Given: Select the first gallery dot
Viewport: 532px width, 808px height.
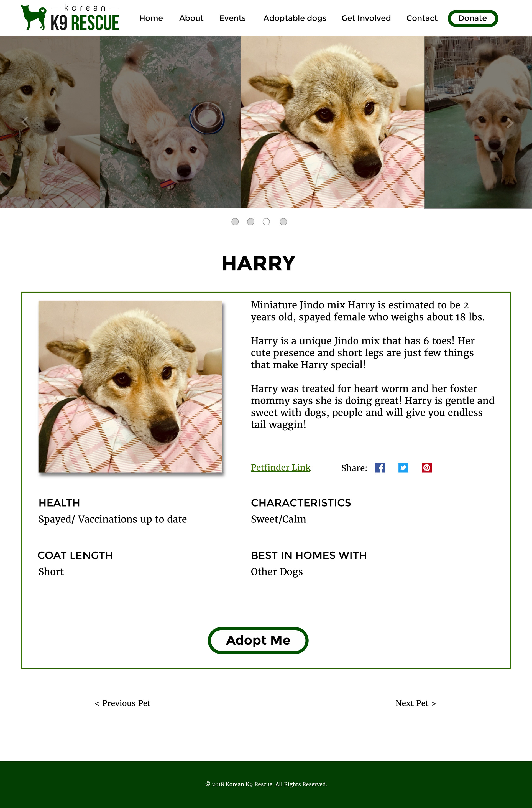Looking at the screenshot, I should 235,222.
